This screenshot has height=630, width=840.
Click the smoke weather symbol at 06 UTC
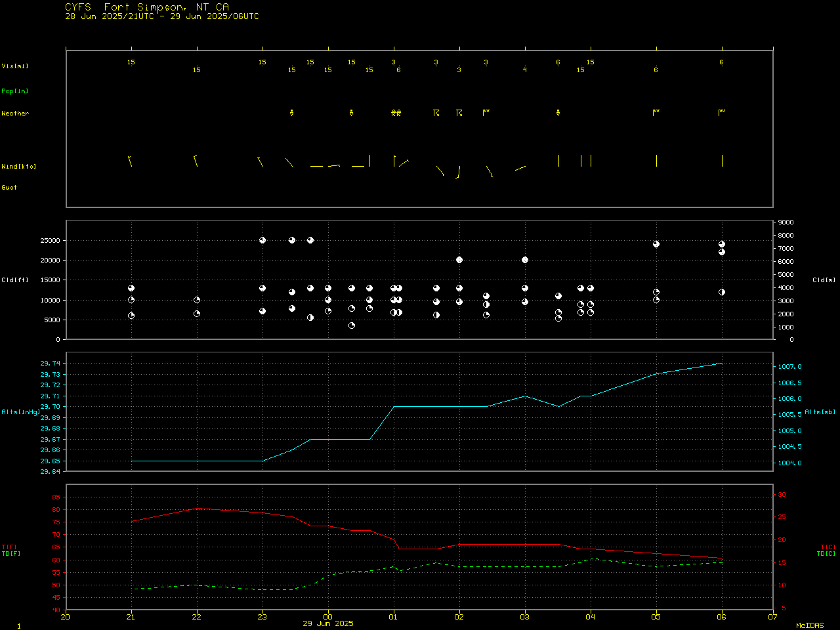(x=722, y=113)
